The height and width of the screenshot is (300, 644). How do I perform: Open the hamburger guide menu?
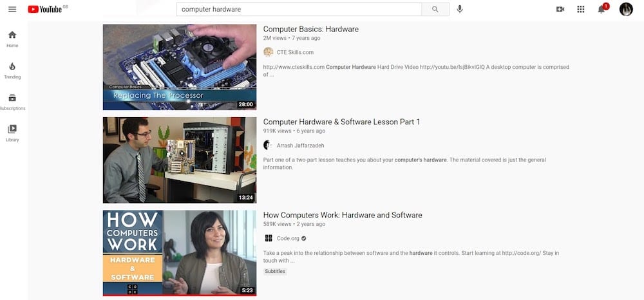click(12, 9)
